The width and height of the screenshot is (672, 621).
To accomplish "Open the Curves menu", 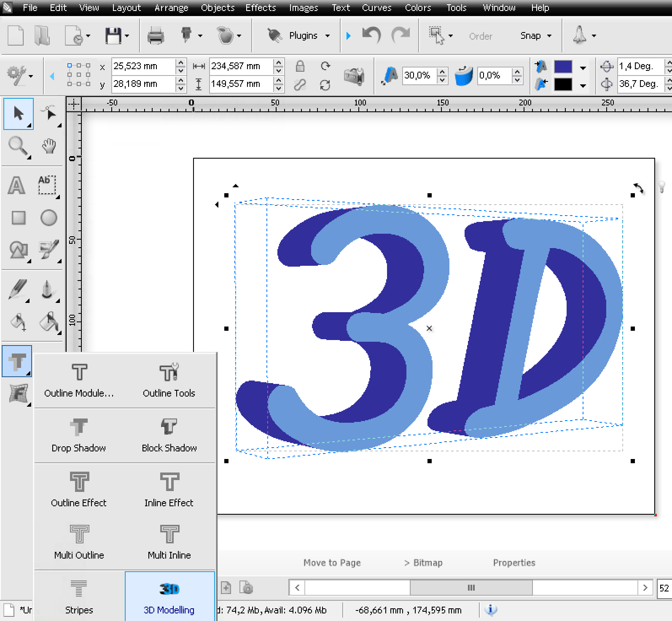I will click(x=376, y=8).
